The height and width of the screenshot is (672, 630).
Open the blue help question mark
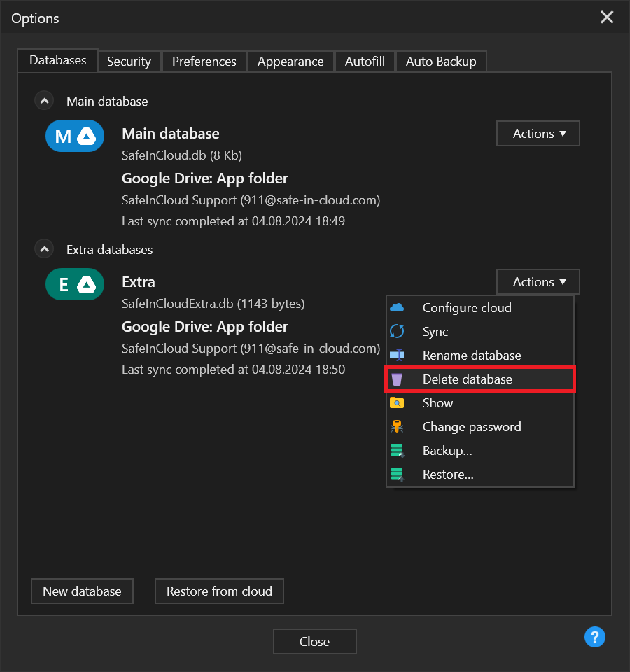595,637
